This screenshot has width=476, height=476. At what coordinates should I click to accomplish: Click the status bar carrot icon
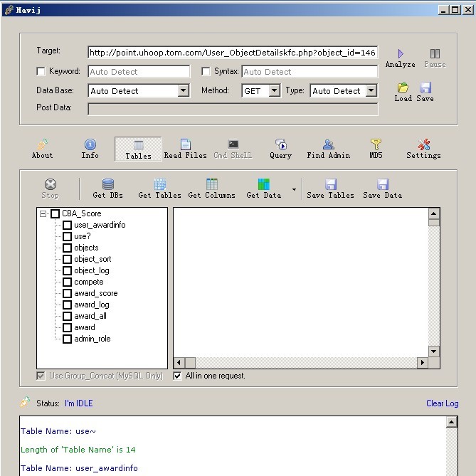(25, 402)
